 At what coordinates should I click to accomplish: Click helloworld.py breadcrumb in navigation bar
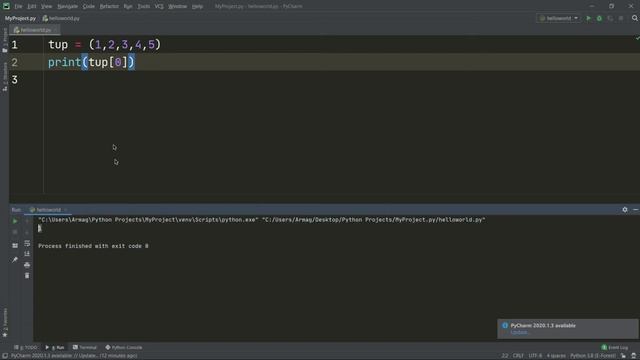pos(61,18)
